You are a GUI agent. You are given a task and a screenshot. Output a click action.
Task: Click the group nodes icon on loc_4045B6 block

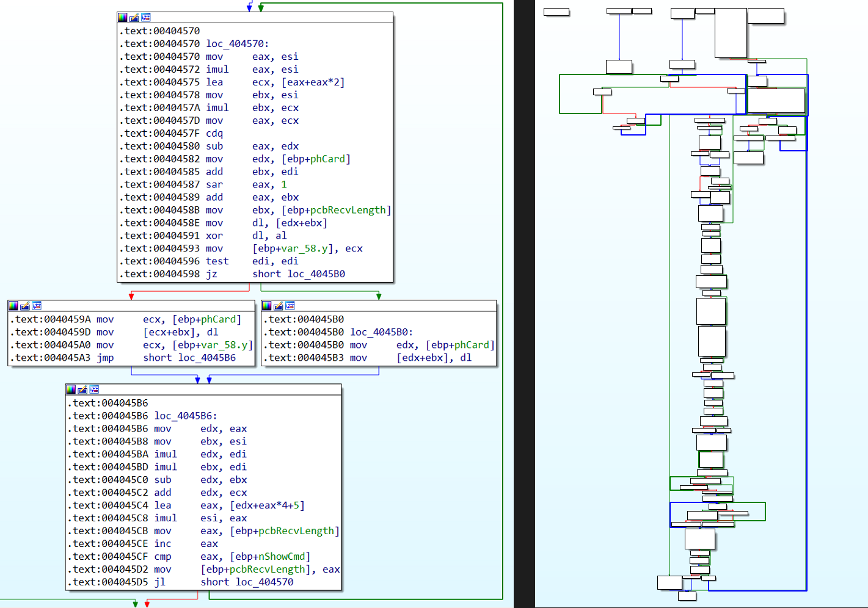click(x=94, y=389)
